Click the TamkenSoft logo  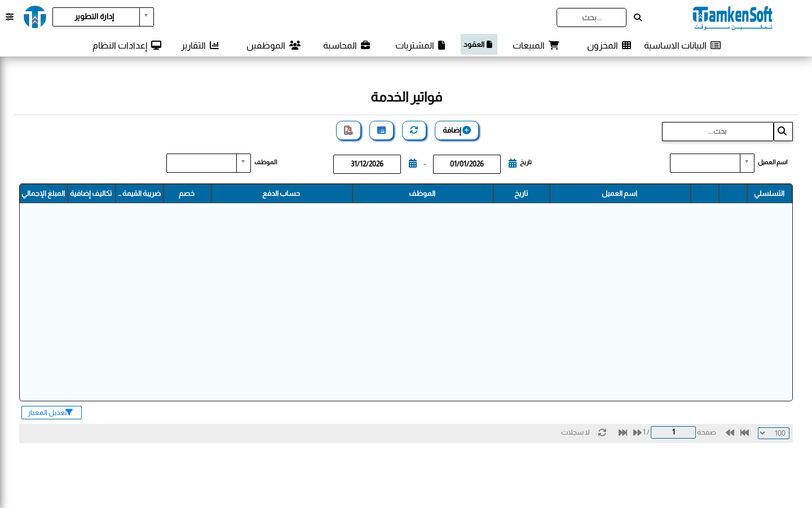click(732, 17)
